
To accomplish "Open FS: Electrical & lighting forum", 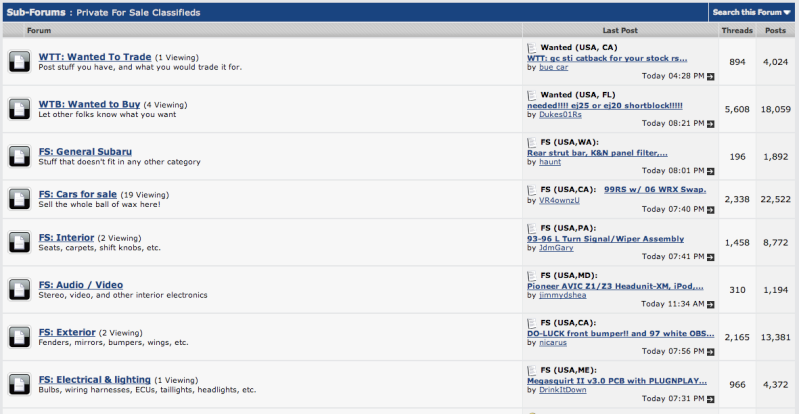I will (x=95, y=380).
